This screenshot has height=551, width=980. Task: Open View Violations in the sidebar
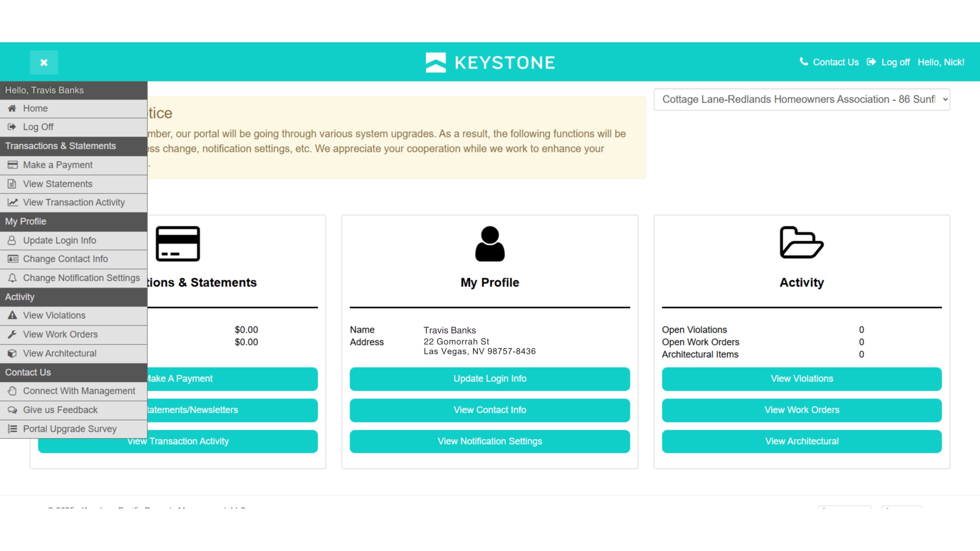(x=73, y=316)
